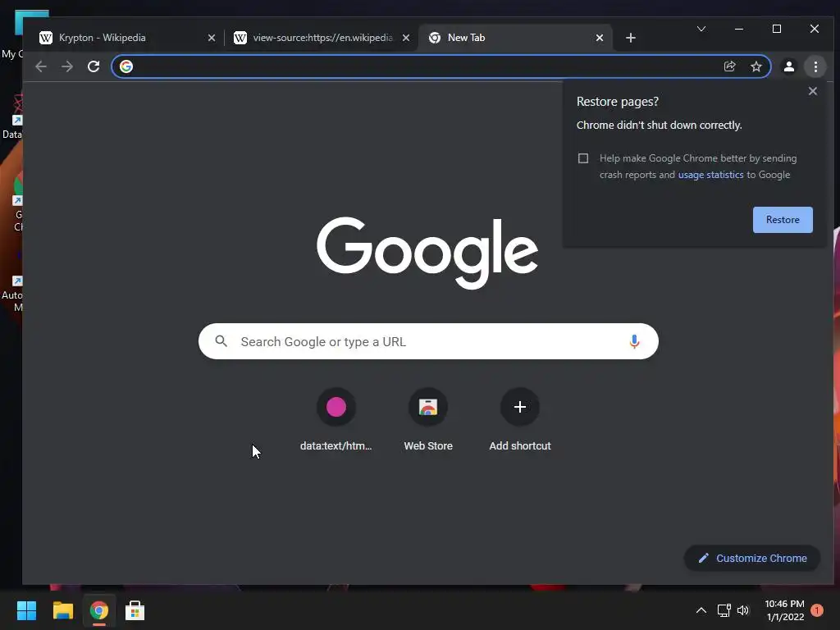Switch to the view-source Wikipedia tab

point(322,38)
